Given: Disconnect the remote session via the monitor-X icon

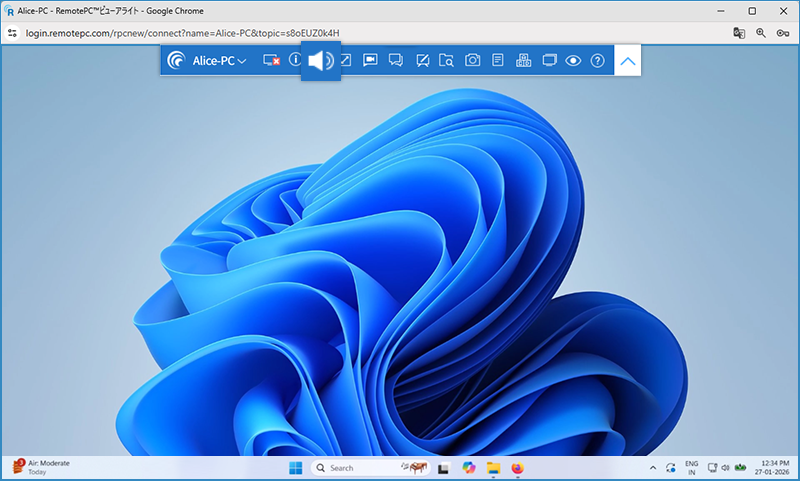Looking at the screenshot, I should tap(271, 61).
